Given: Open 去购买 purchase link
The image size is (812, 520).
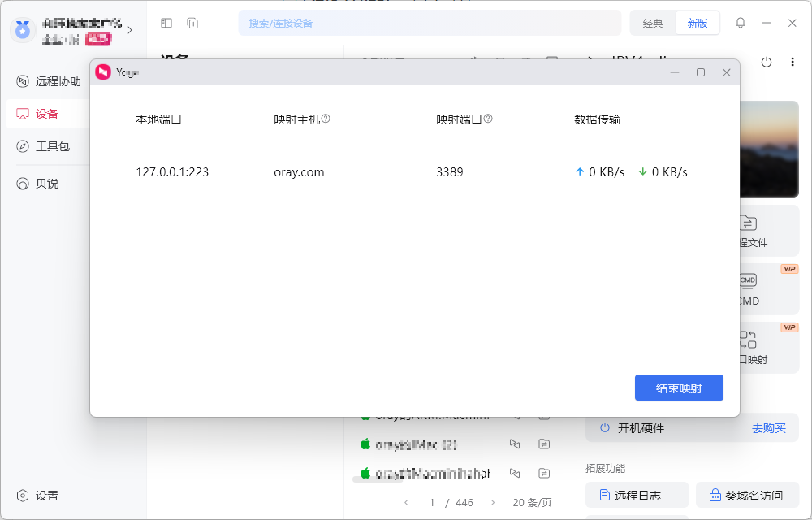Looking at the screenshot, I should (x=768, y=427).
